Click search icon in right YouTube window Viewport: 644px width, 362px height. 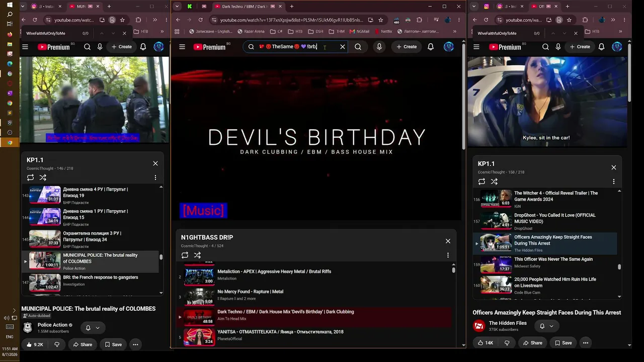click(545, 47)
